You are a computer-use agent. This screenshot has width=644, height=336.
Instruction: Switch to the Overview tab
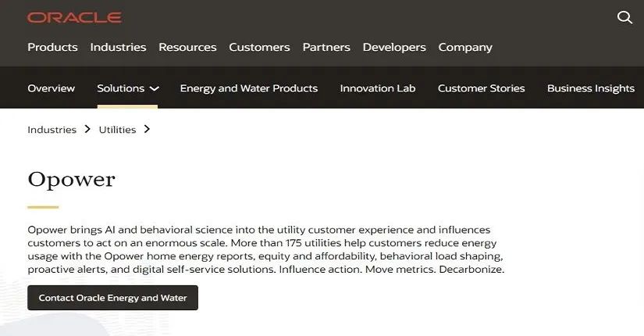coord(52,88)
